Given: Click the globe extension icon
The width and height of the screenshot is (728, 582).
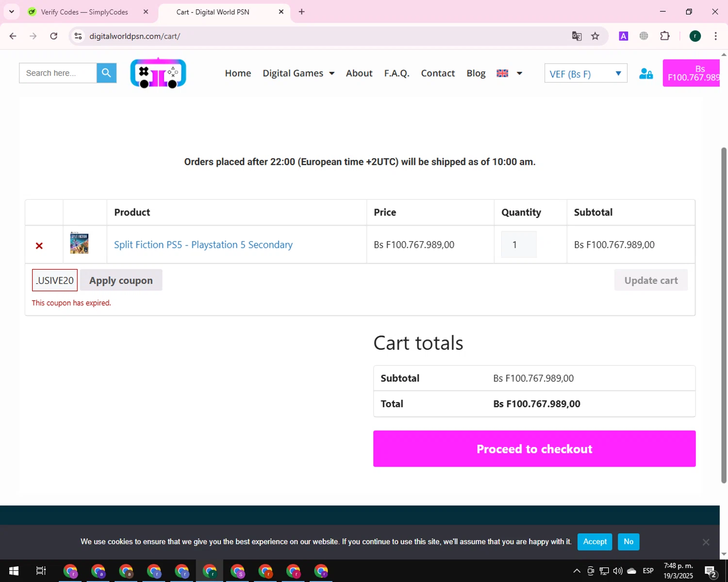Looking at the screenshot, I should point(644,36).
